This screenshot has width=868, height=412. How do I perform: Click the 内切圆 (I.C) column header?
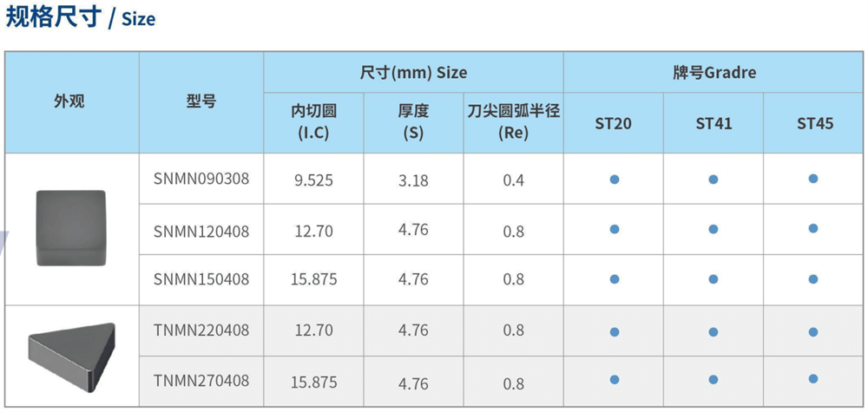point(314,122)
